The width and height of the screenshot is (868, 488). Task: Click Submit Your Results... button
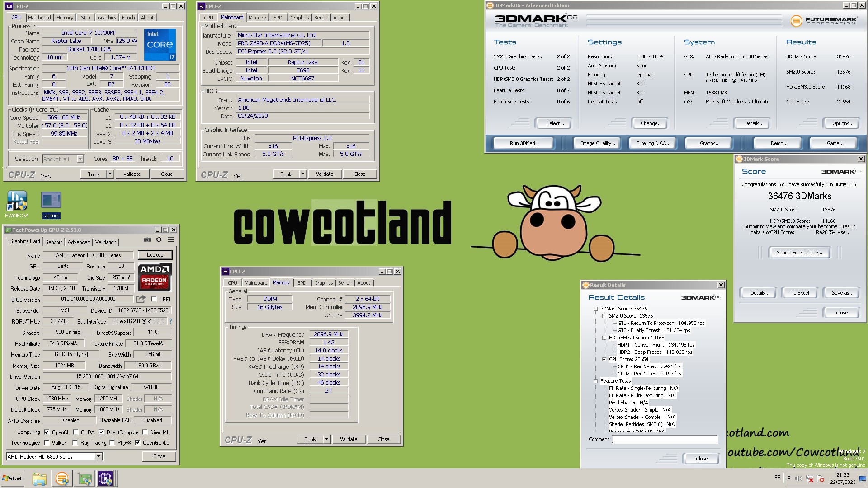point(800,253)
